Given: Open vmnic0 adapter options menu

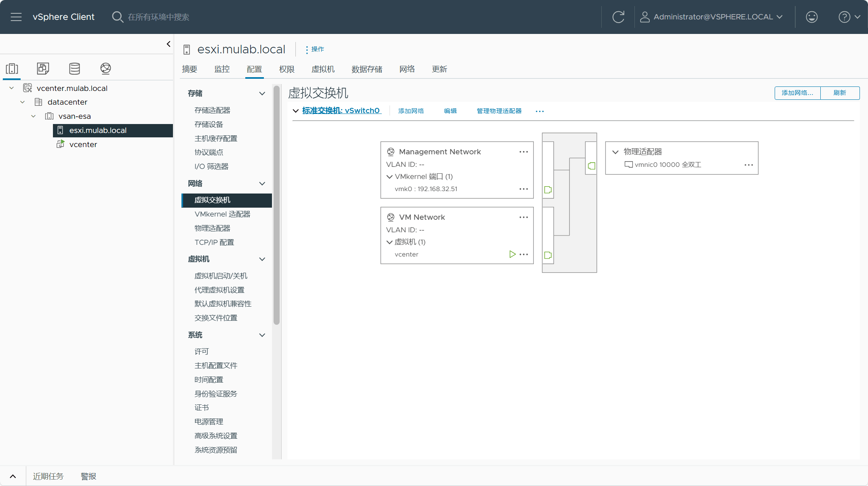Looking at the screenshot, I should (749, 165).
